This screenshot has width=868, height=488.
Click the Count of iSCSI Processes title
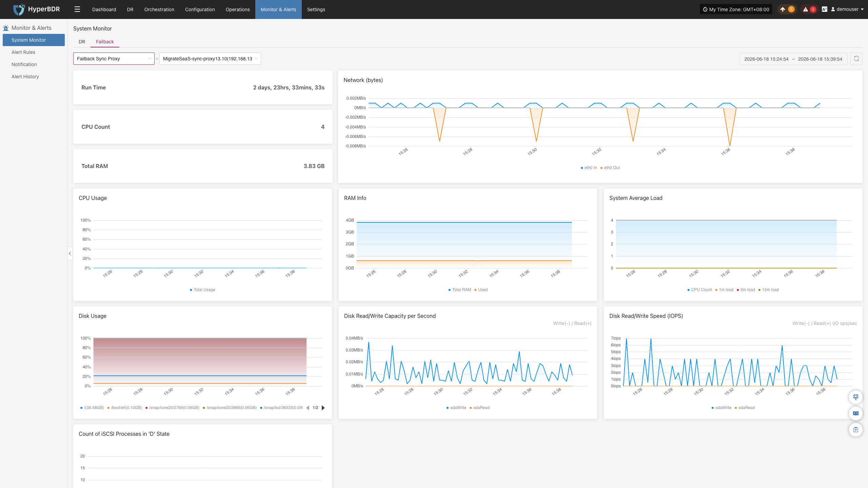coord(124,434)
